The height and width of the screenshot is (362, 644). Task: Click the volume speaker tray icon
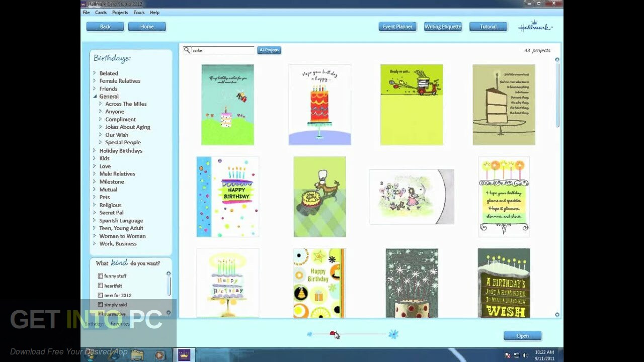pos(526,355)
